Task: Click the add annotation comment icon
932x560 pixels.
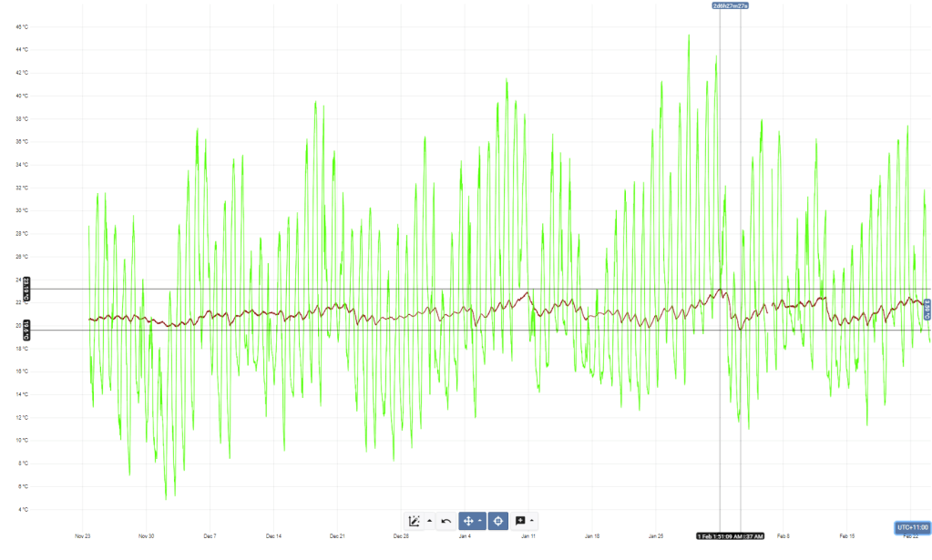Action: pos(520,521)
